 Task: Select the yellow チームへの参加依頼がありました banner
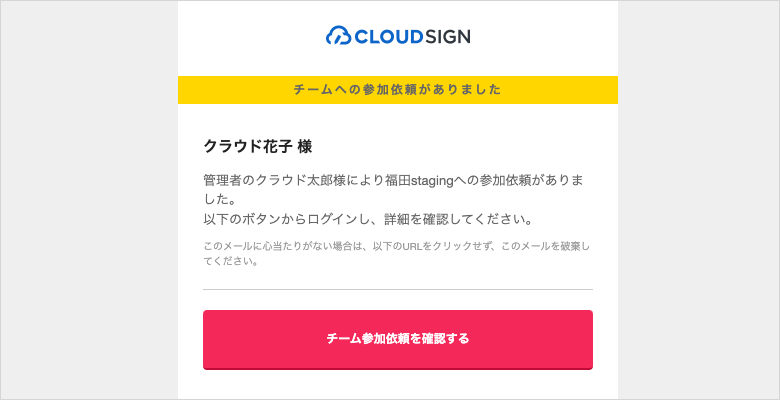coord(398,90)
